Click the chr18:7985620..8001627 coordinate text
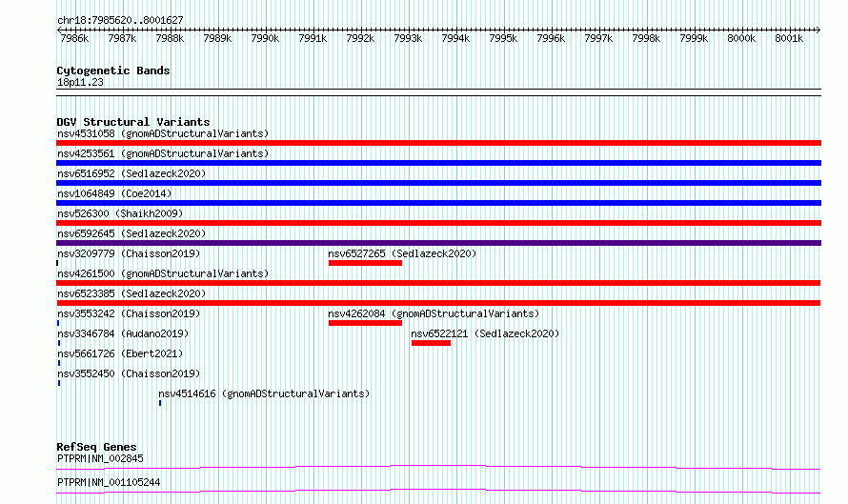 (x=120, y=20)
